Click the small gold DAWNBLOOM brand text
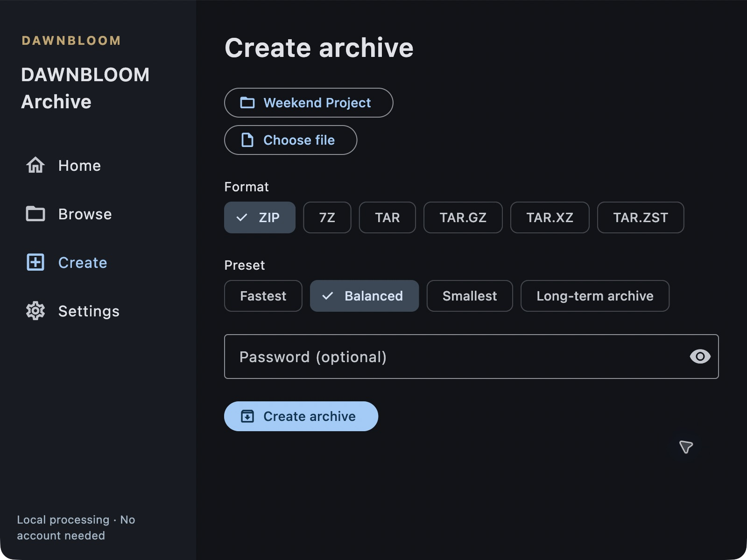Image resolution: width=747 pixels, height=560 pixels. (x=71, y=41)
